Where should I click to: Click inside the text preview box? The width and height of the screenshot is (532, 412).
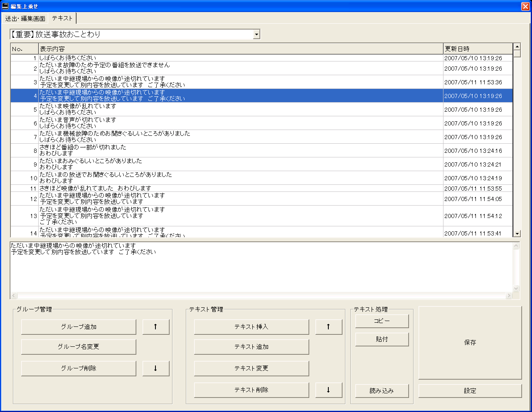tap(261, 267)
